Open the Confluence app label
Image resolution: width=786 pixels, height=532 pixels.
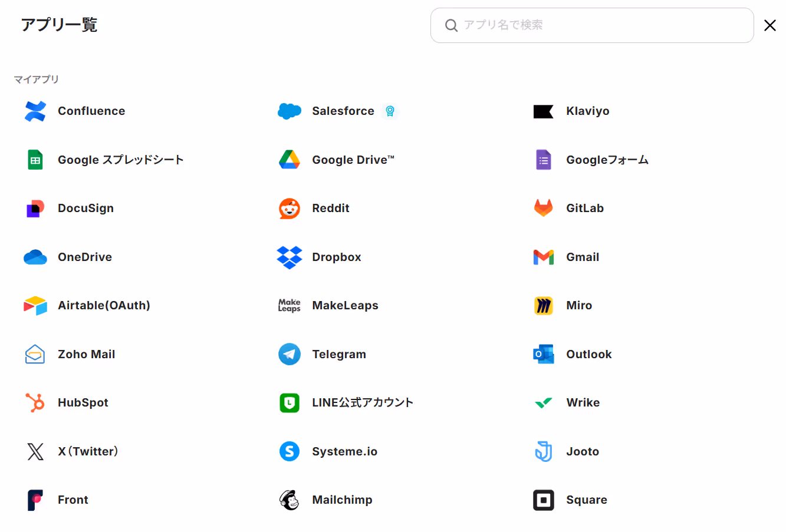point(91,111)
